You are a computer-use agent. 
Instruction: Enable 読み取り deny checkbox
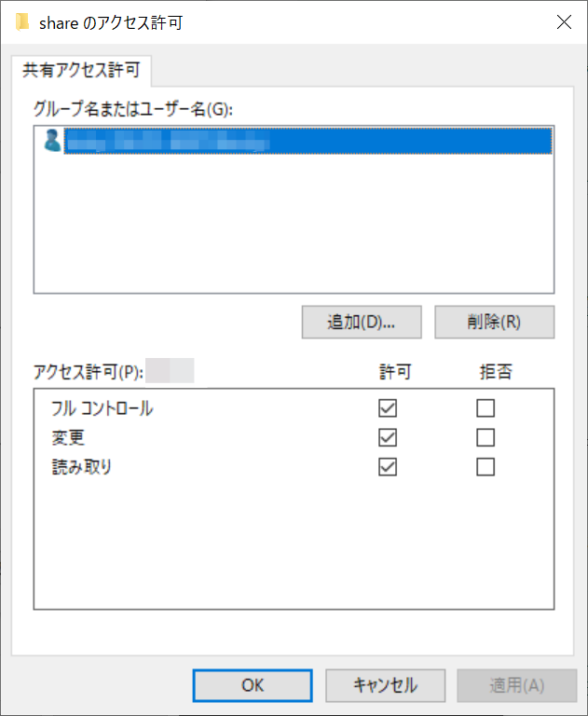485,467
